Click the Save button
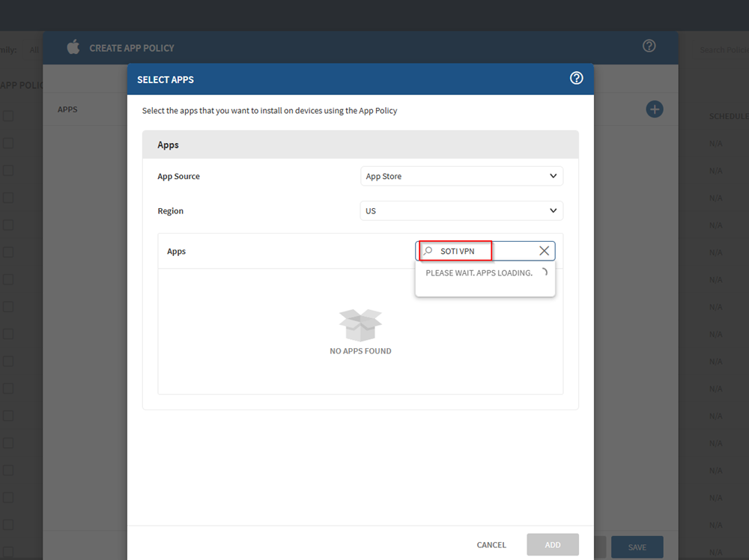The height and width of the screenshot is (560, 749). pos(637,547)
